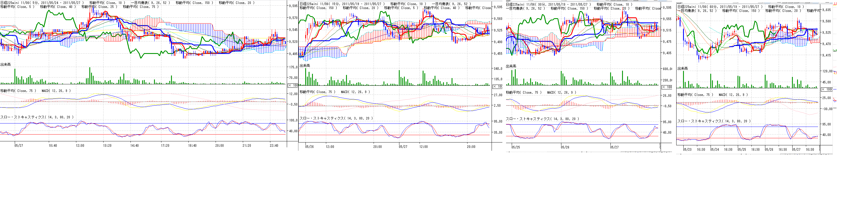Click the 出来高 volume label in the 30-minute chart
Image resolution: width=868 pixels, height=218 pixels.
click(x=511, y=66)
